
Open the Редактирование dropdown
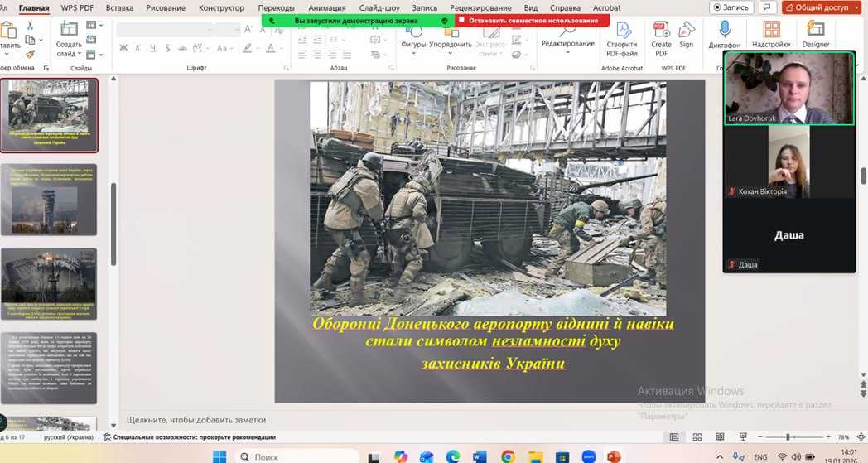567,44
